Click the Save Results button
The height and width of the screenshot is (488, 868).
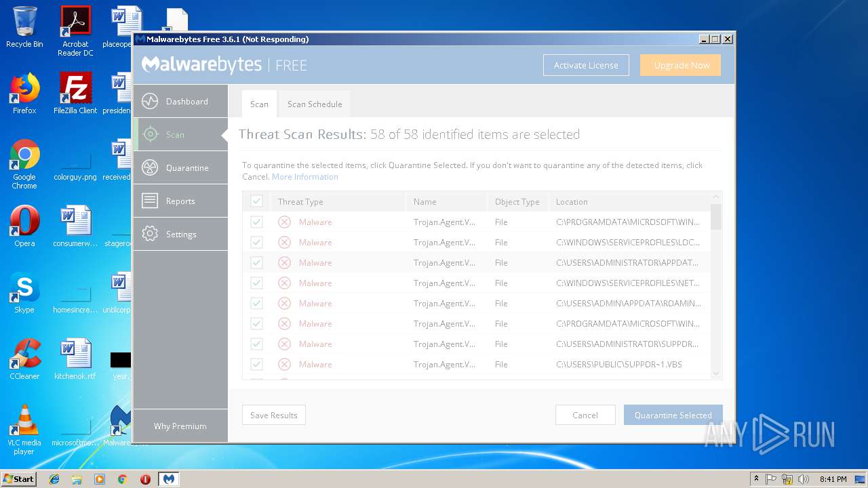(274, 415)
